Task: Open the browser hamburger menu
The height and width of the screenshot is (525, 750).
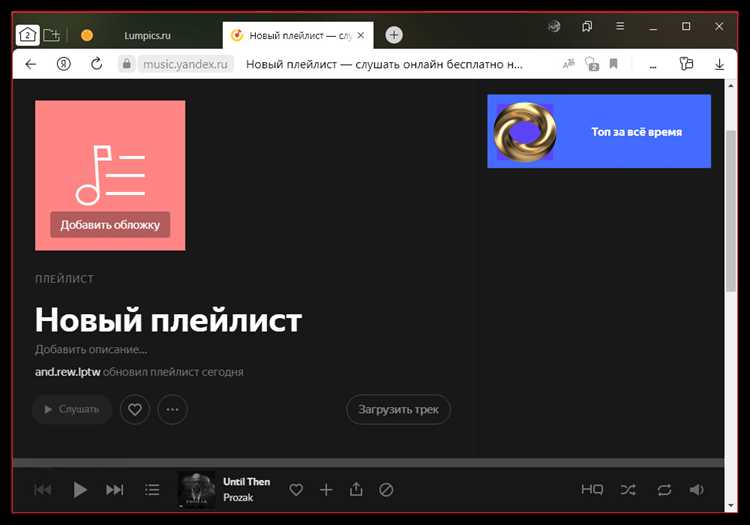Action: [619, 26]
